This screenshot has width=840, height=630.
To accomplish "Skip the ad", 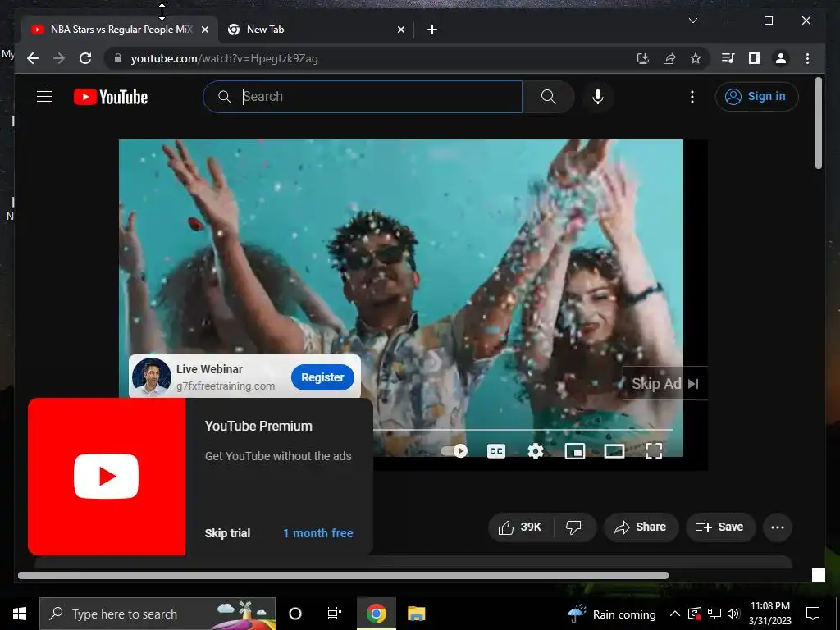I will click(664, 384).
